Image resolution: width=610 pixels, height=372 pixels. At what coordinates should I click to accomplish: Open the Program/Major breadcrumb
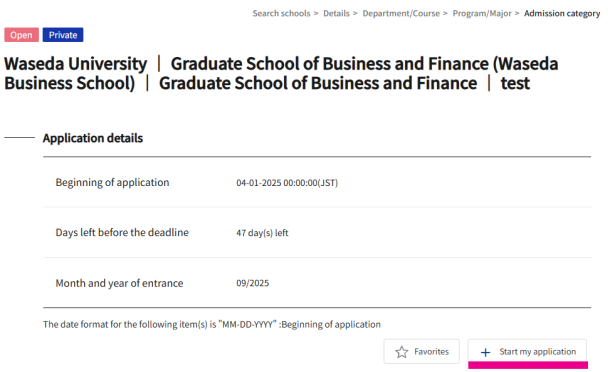coord(482,13)
